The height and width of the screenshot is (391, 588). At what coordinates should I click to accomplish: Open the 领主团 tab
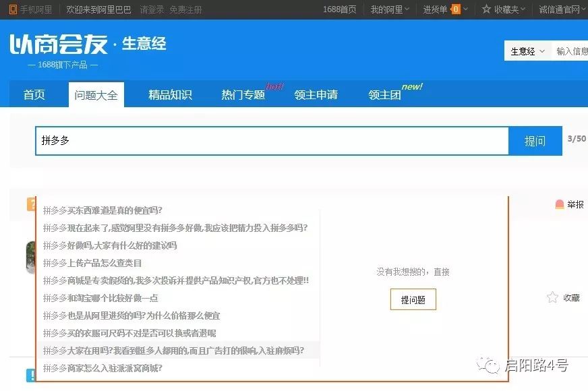tap(385, 94)
